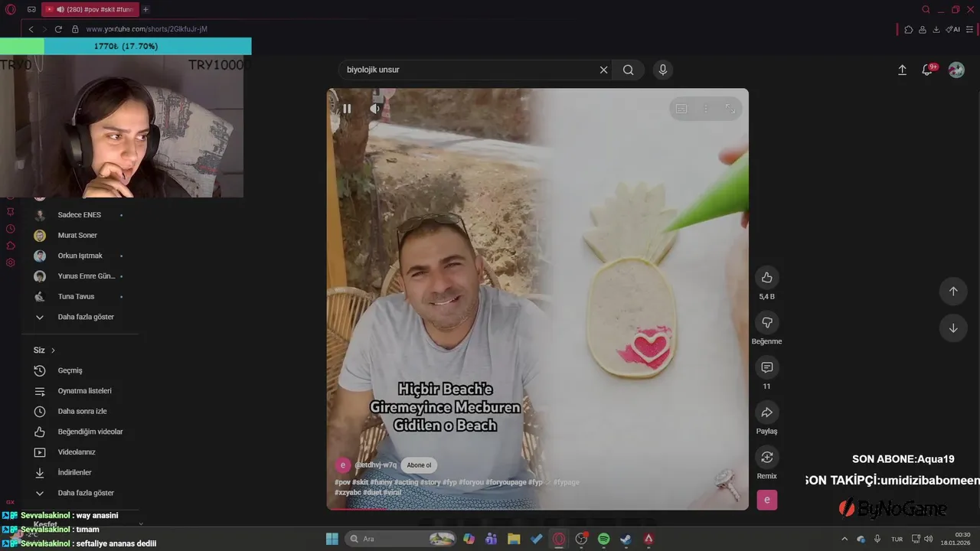Go to previous Short with up arrow

(x=953, y=291)
